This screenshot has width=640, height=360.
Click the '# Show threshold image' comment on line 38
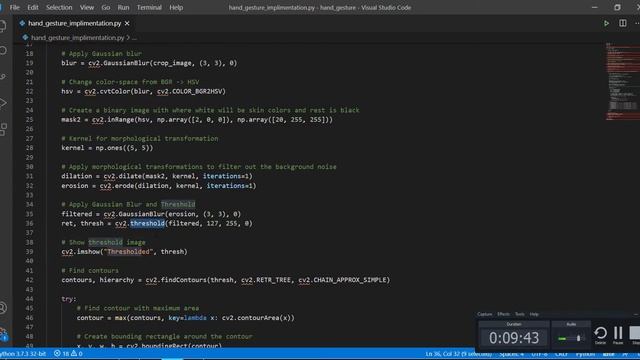[x=103, y=242]
